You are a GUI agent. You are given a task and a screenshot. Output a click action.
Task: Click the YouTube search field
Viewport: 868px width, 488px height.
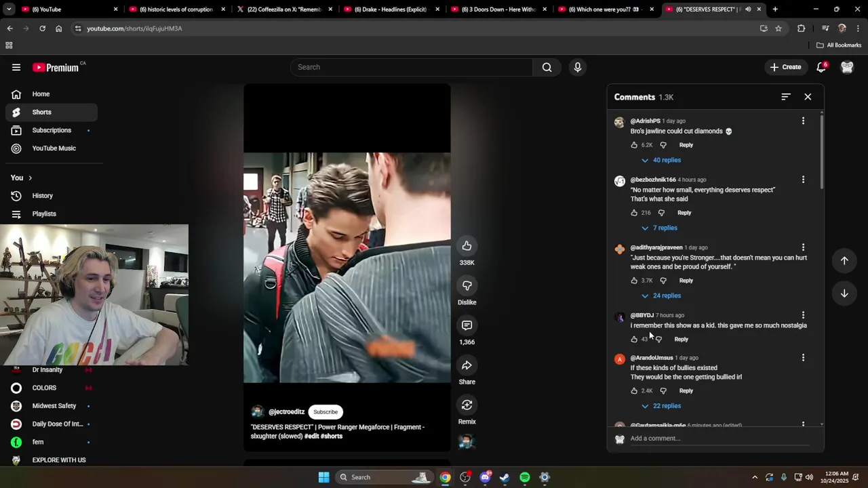412,67
